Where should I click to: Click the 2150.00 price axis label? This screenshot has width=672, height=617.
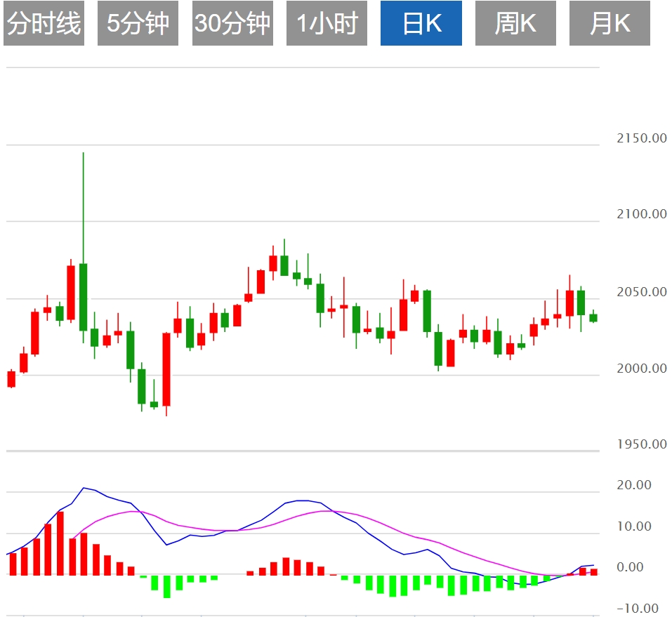point(642,138)
